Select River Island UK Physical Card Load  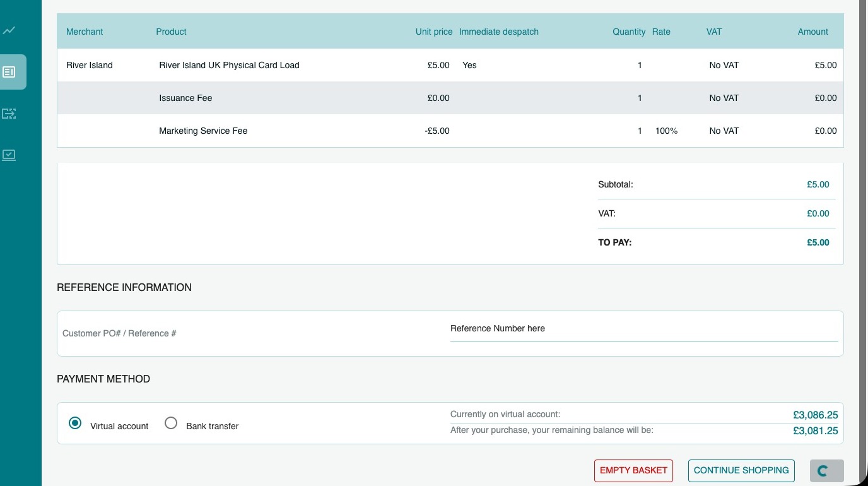229,65
